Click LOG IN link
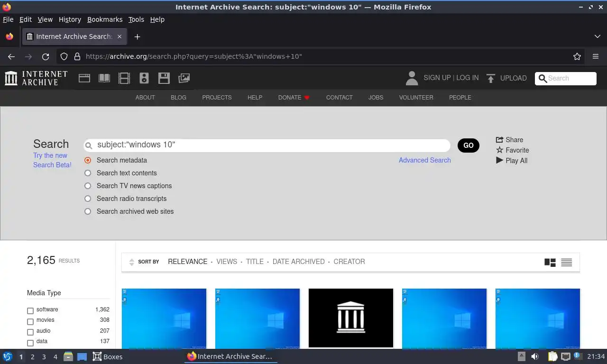 [468, 78]
